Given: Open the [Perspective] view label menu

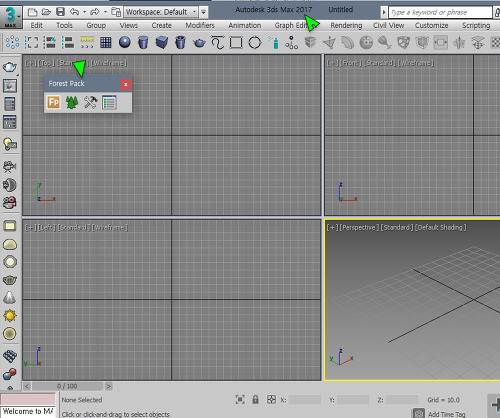Looking at the screenshot, I should click(359, 227).
